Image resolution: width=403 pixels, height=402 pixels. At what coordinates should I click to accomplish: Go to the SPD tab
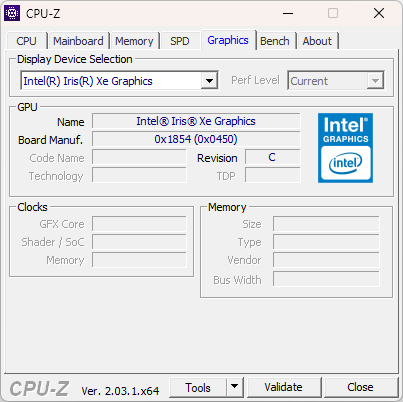pos(180,41)
